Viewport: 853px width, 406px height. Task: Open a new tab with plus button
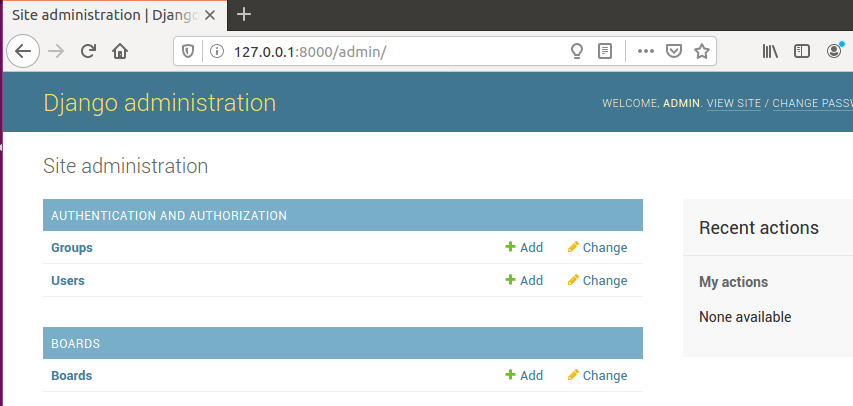244,15
